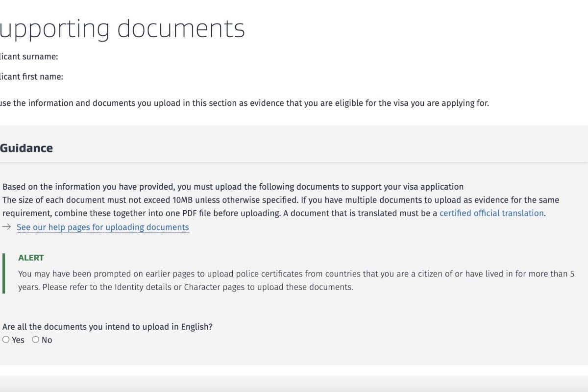588x392 pixels.
Task: Click the police certificates alert message
Action: point(294,274)
